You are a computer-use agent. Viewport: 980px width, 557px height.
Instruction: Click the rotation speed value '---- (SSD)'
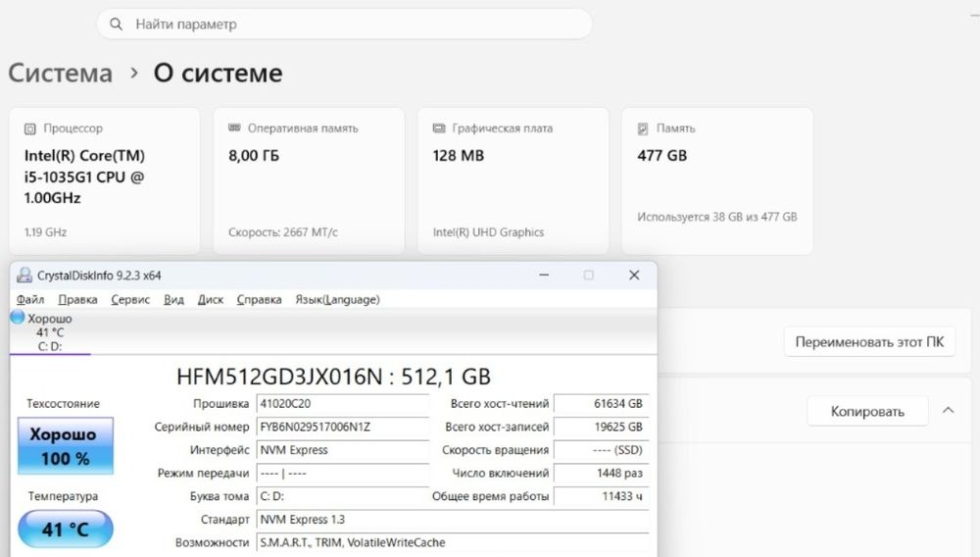tap(602, 450)
